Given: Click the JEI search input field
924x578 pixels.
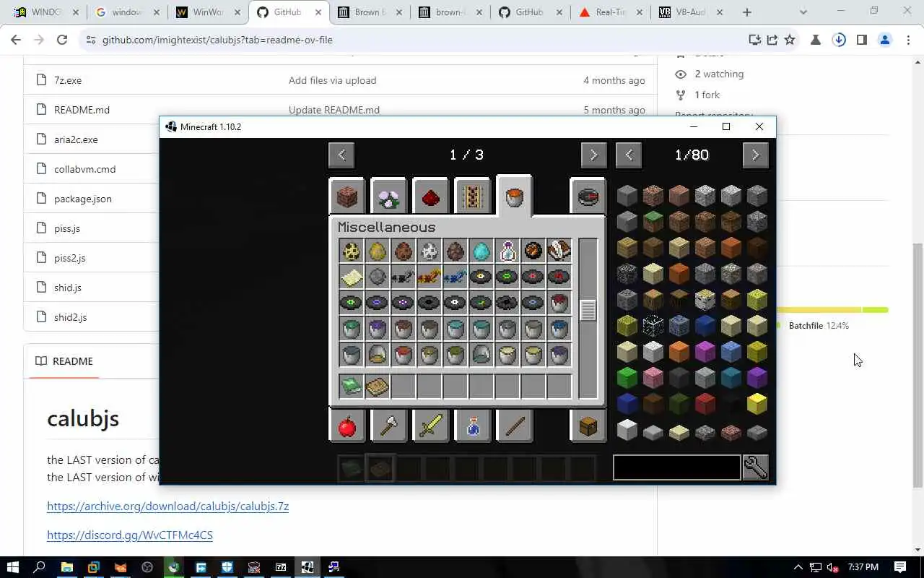Looking at the screenshot, I should click(676, 467).
